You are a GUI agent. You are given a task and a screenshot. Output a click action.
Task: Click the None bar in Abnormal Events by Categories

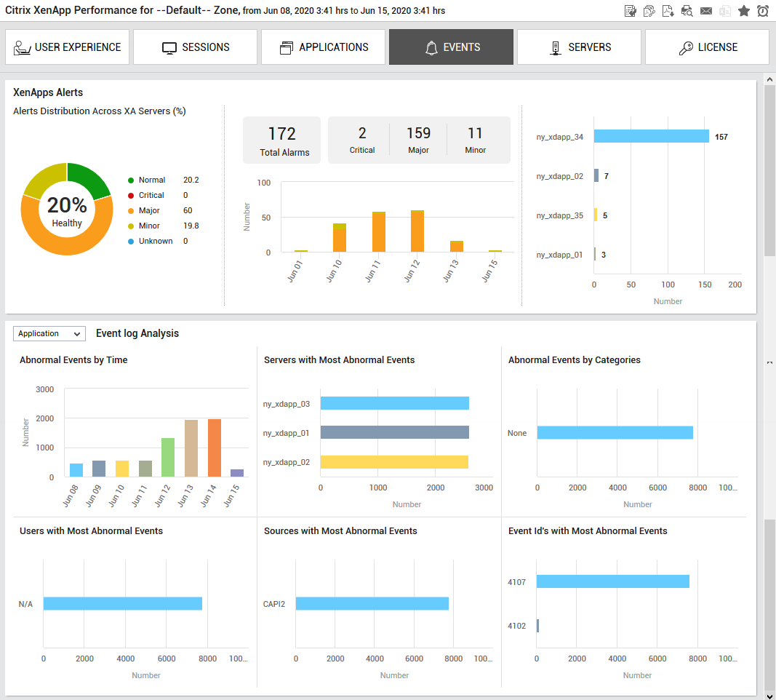pos(615,433)
